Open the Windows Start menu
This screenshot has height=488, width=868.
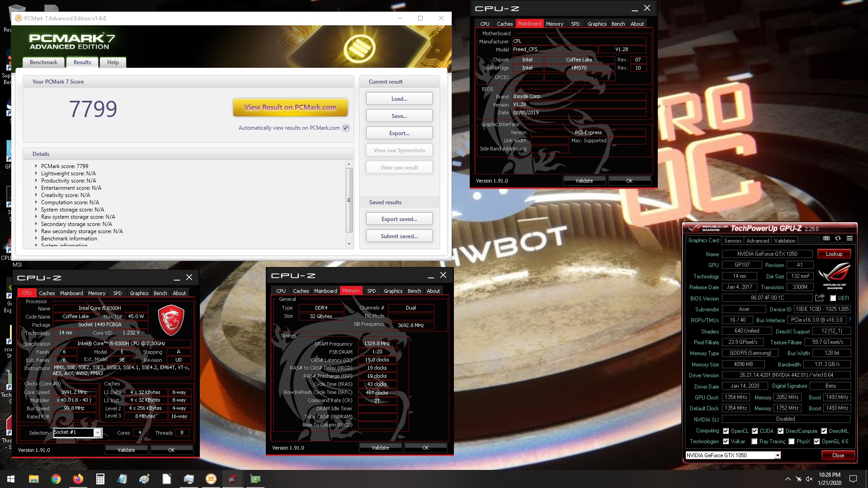[11, 479]
